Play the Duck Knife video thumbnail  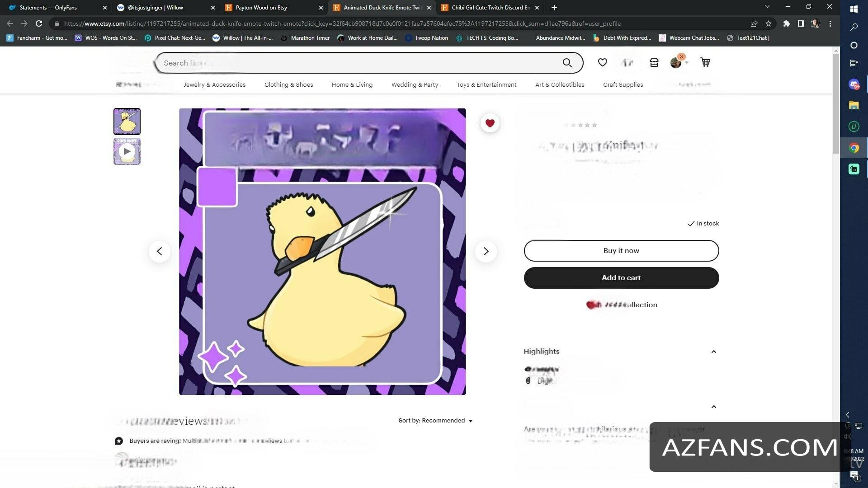127,151
